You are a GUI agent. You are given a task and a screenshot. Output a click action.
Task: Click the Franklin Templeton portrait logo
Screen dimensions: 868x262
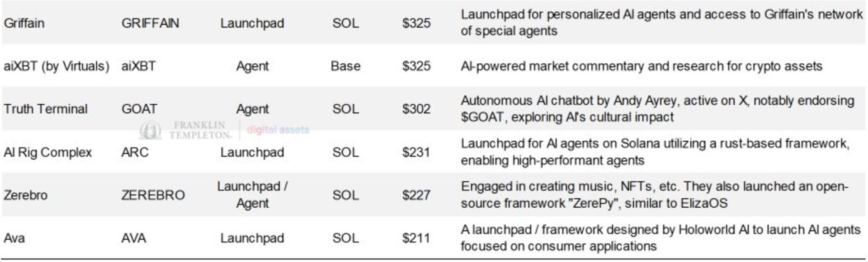pyautogui.click(x=150, y=130)
